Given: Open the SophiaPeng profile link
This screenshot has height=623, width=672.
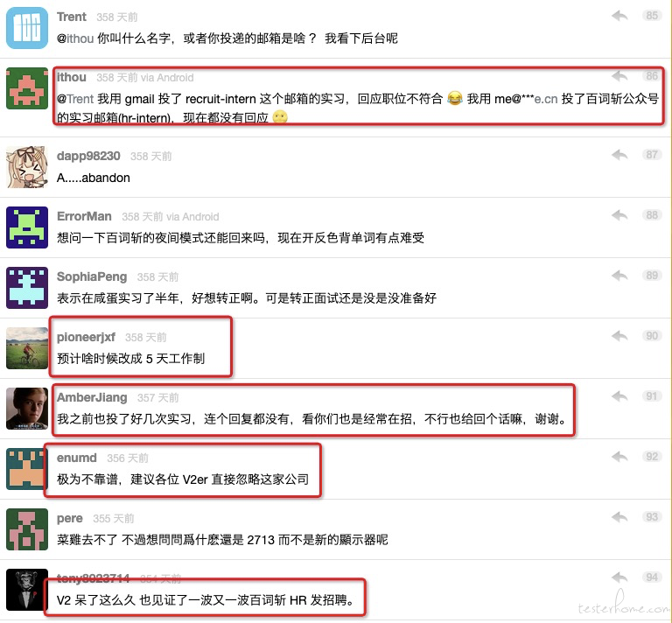Looking at the screenshot, I should 92,276.
